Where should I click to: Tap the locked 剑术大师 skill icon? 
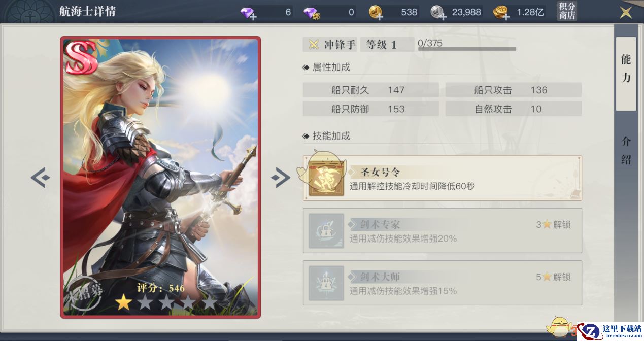pyautogui.click(x=323, y=284)
